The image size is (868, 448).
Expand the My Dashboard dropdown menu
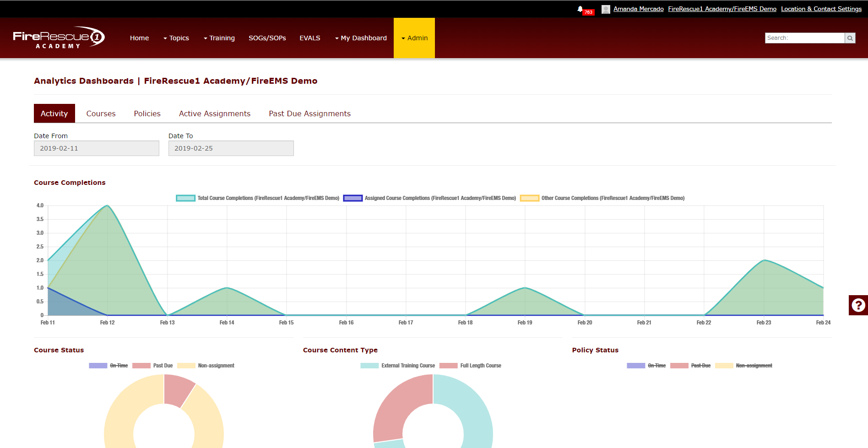point(361,38)
